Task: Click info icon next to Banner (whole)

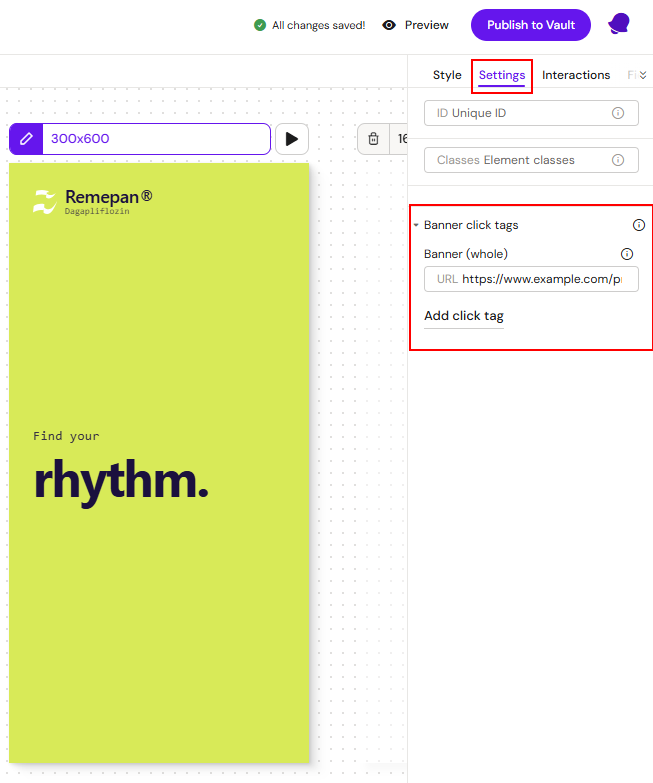Action: (x=627, y=254)
